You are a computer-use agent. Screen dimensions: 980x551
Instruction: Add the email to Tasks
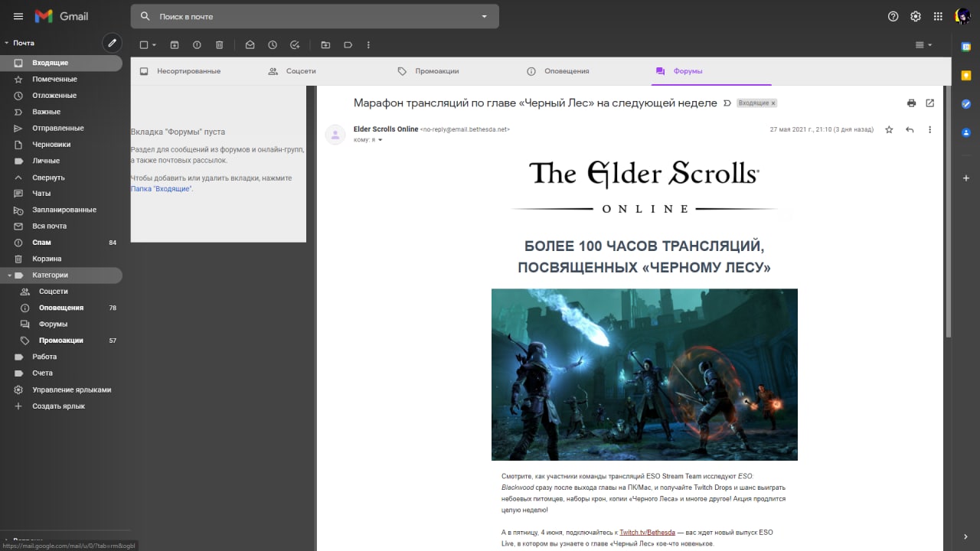[x=295, y=45]
